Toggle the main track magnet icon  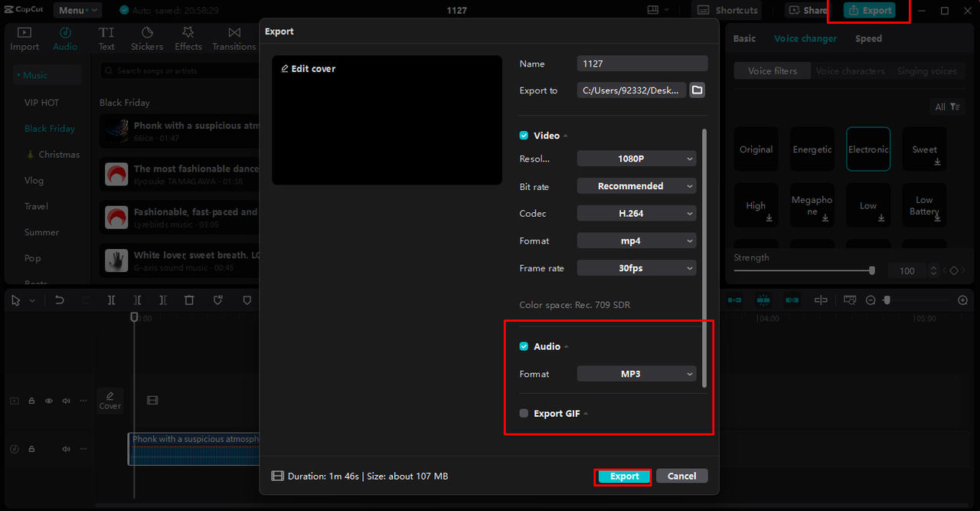[734, 300]
